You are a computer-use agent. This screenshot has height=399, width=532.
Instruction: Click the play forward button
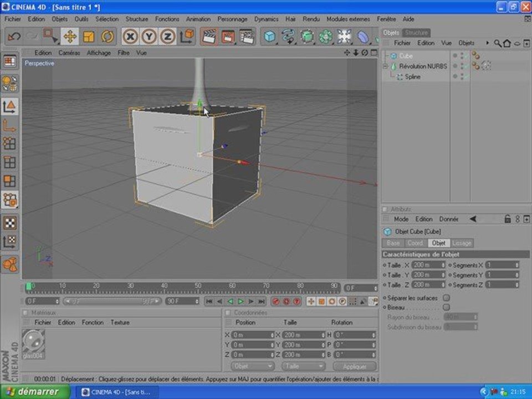(241, 301)
